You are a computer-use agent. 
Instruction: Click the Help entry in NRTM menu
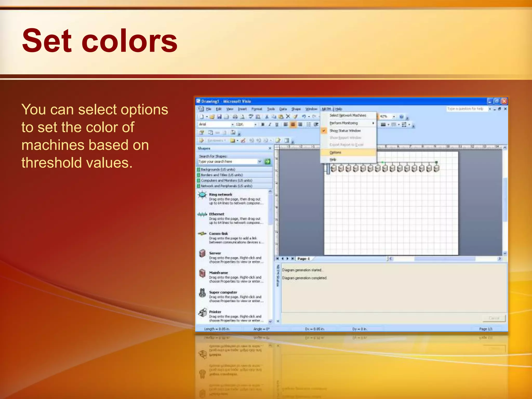(x=349, y=159)
